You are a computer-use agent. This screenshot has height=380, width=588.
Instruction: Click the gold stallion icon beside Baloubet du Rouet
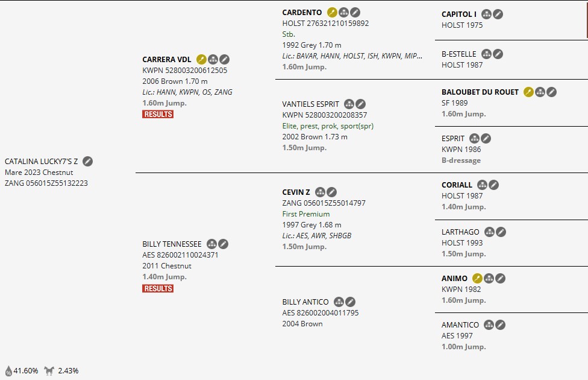coord(528,92)
